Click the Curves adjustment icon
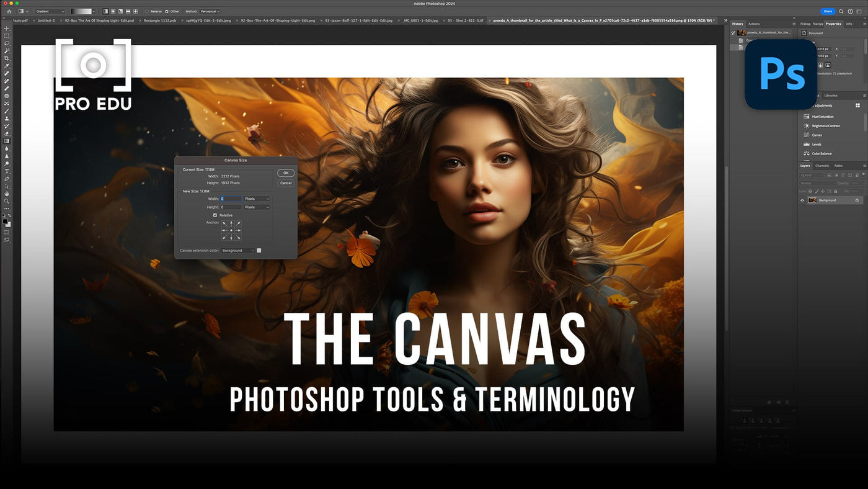The width and height of the screenshot is (868, 489). (807, 135)
